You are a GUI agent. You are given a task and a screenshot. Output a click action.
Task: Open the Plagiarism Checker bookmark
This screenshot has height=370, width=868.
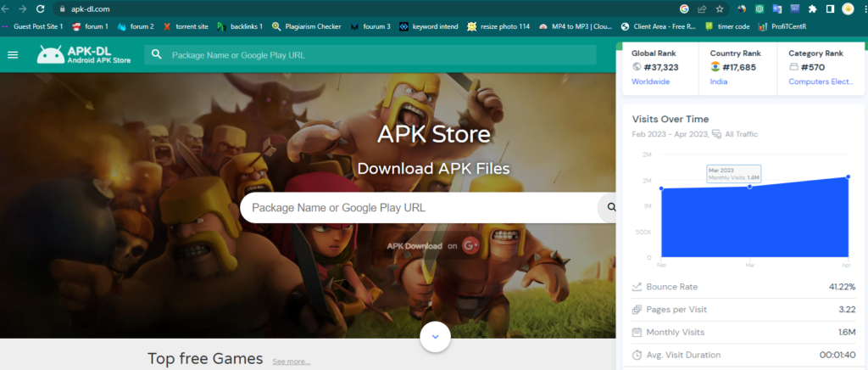tap(307, 26)
